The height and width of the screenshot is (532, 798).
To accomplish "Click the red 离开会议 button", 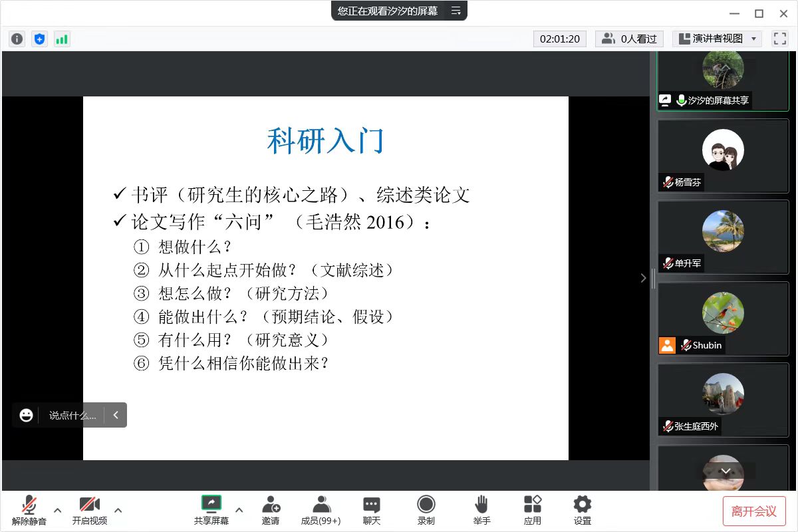I will pos(754,511).
